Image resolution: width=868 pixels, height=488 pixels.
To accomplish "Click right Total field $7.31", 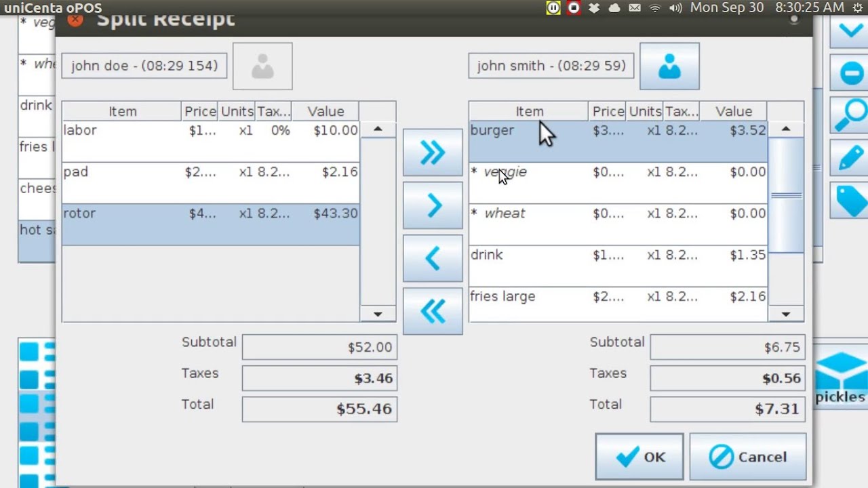I will 728,409.
